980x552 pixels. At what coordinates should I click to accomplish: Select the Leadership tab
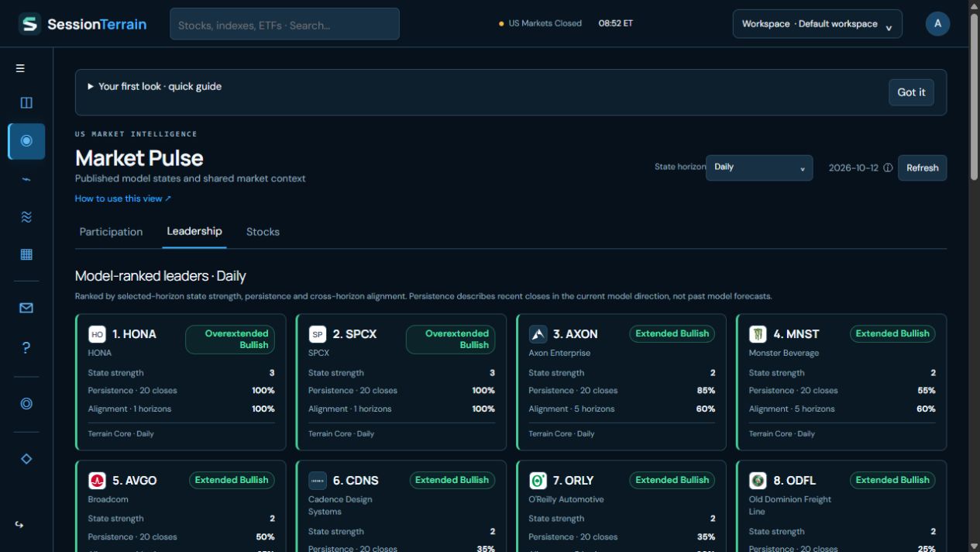pyautogui.click(x=194, y=231)
